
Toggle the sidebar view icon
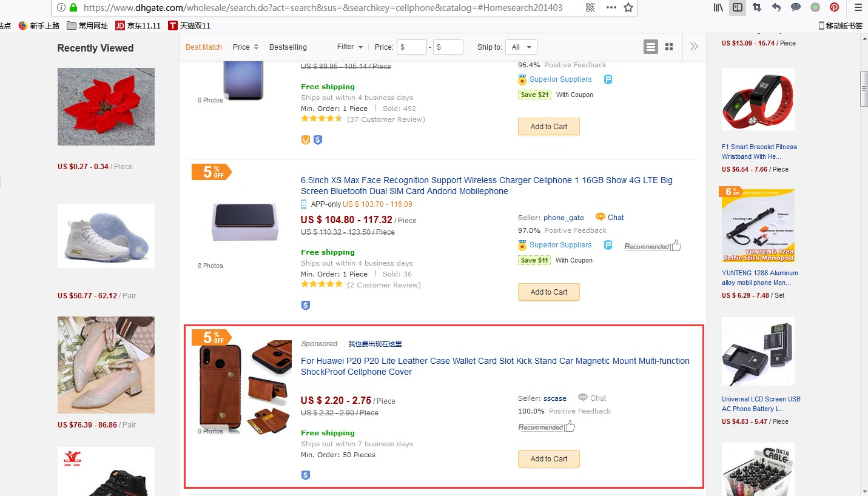738,7
